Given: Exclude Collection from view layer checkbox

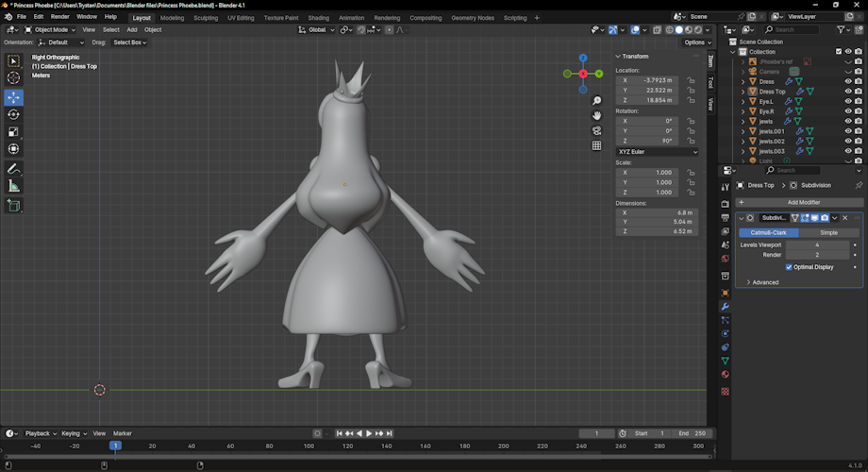Looking at the screenshot, I should pyautogui.click(x=839, y=52).
